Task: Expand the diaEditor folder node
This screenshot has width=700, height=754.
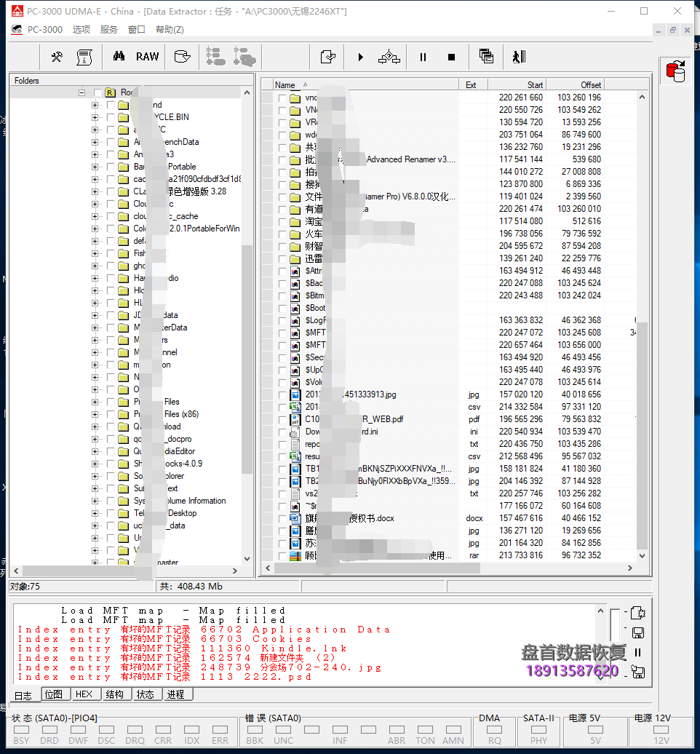Action: (95, 451)
